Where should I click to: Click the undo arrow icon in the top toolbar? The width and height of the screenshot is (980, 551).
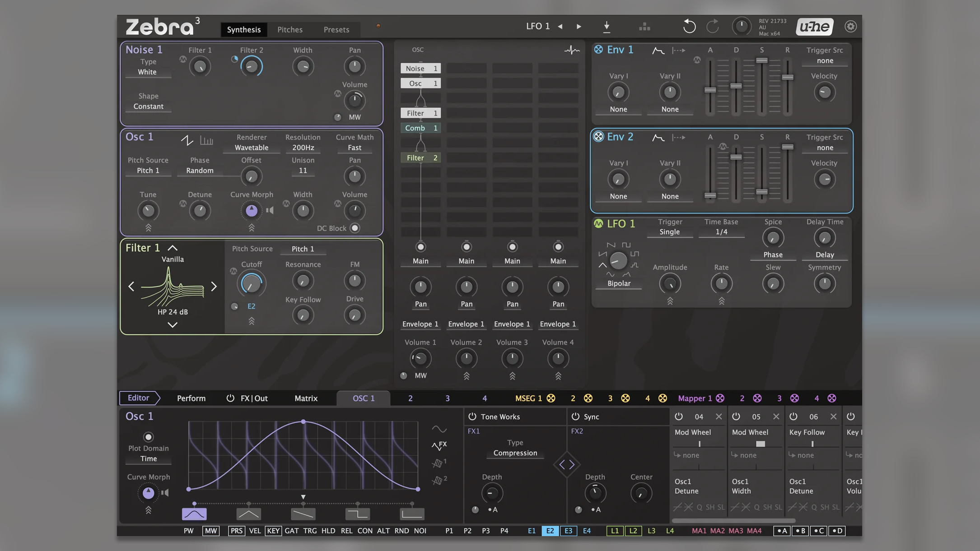pyautogui.click(x=689, y=26)
